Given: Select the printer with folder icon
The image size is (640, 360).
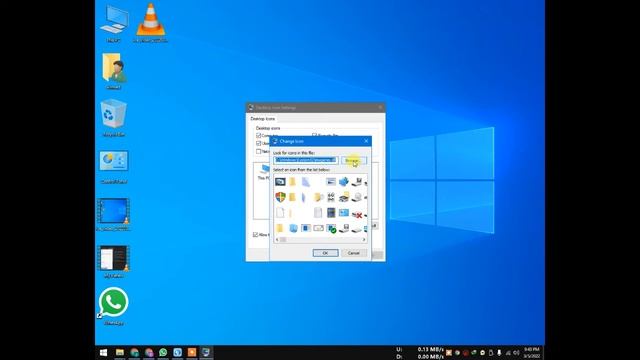Looking at the screenshot, I should tap(344, 197).
